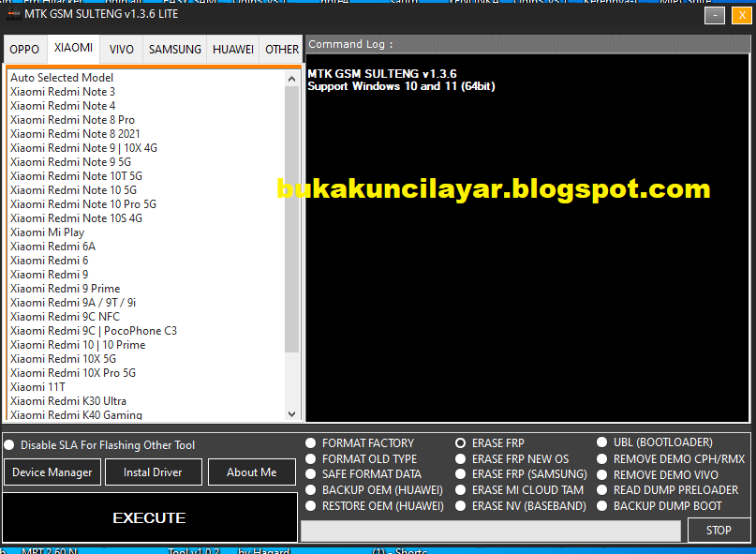This screenshot has width=756, height=554.
Task: Minimize the MTK GSM SULTENG window
Action: pyautogui.click(x=715, y=15)
